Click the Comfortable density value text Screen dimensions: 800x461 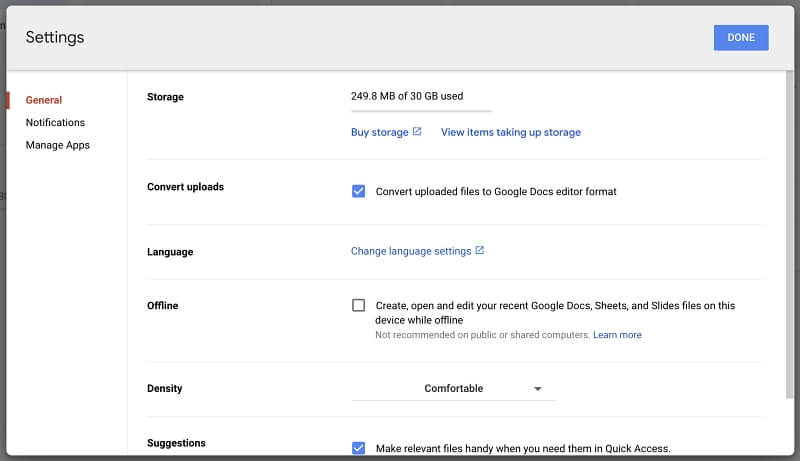tap(454, 388)
